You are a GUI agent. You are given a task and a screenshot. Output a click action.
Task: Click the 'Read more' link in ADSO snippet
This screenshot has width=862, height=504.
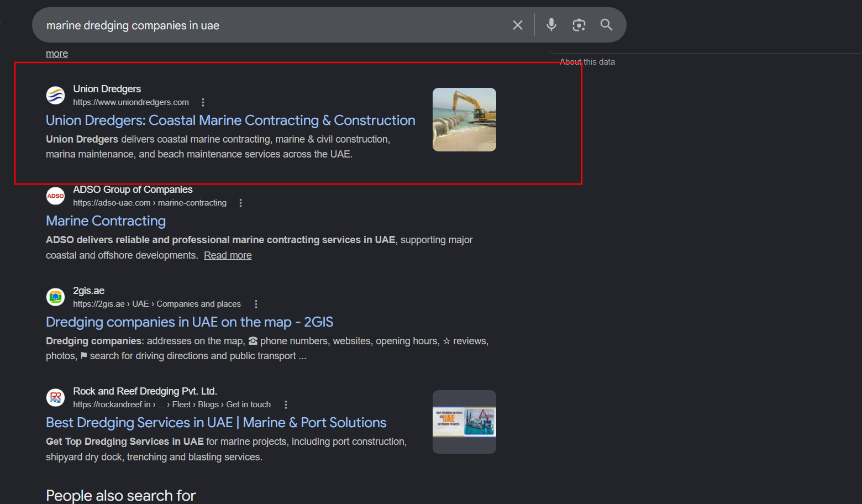coord(228,255)
